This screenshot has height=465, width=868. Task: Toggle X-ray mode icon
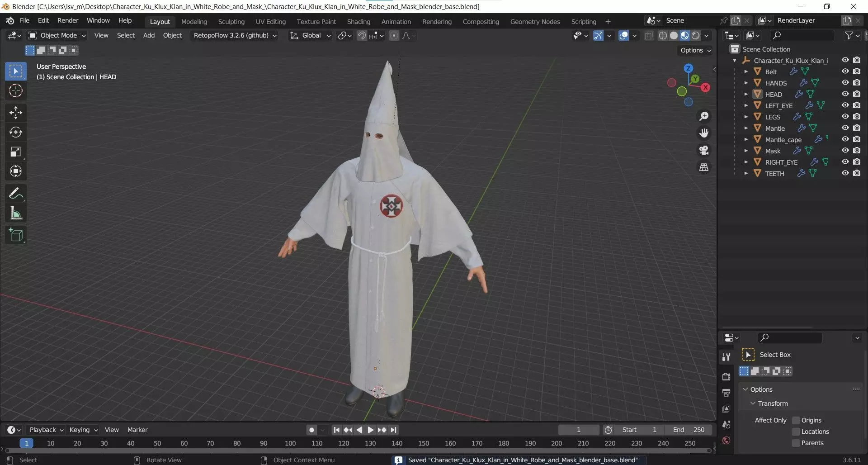tap(649, 36)
